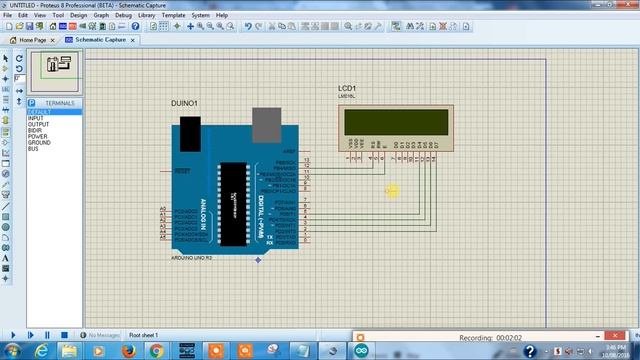Select the Text Script Mode tool
Viewport: 640px width, 360px height.
5,100
